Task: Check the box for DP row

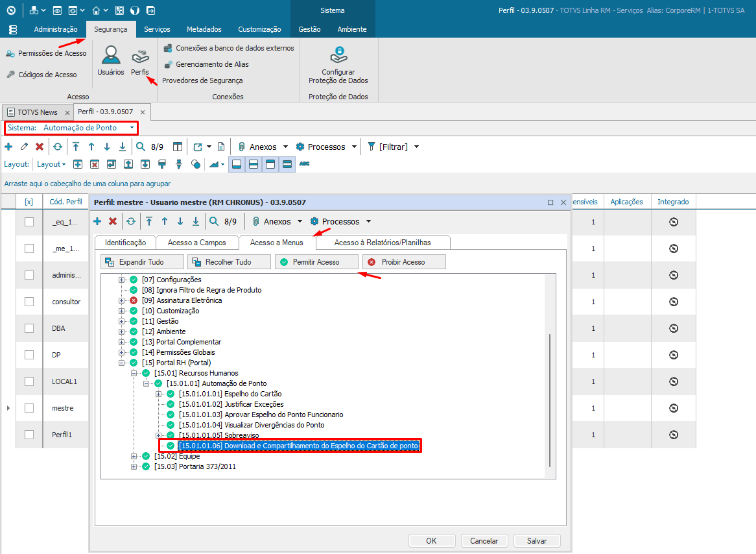Action: [29, 355]
